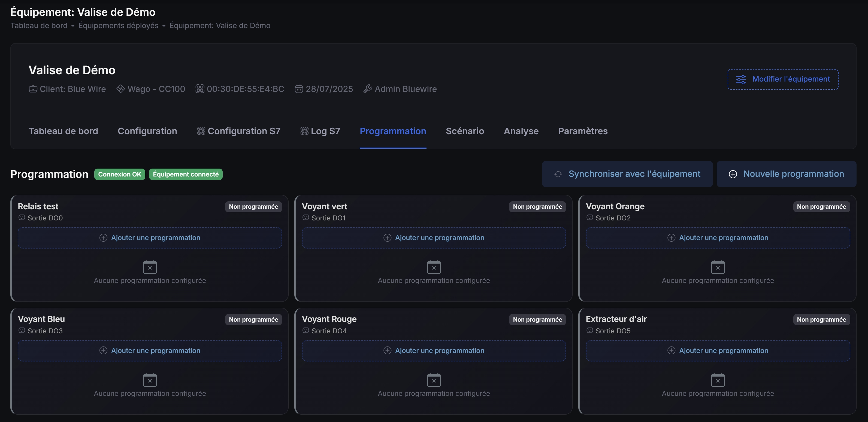Click the output icon beside Sortie DO2

click(589, 218)
